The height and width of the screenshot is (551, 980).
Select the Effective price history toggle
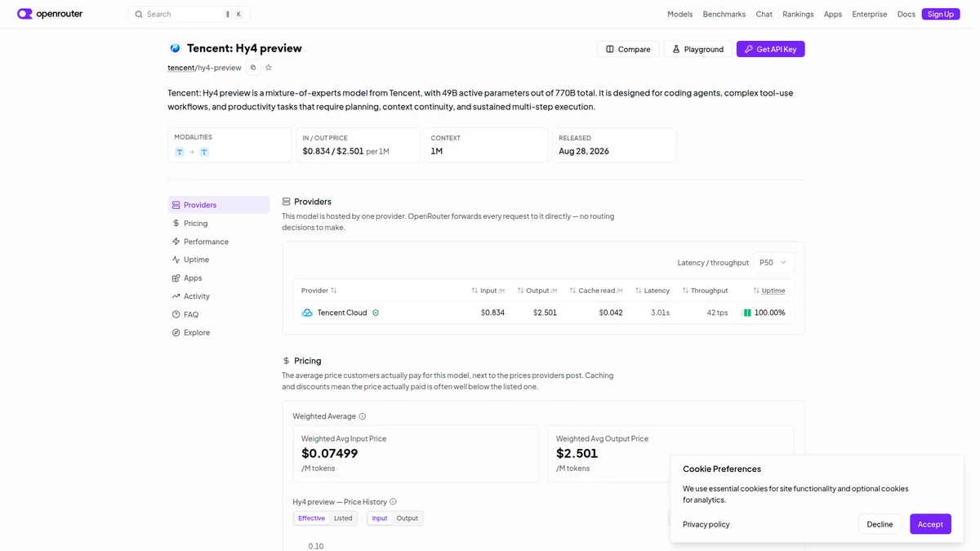click(311, 518)
